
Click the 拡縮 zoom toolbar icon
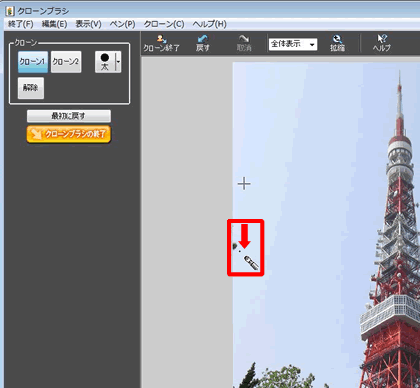[x=337, y=43]
